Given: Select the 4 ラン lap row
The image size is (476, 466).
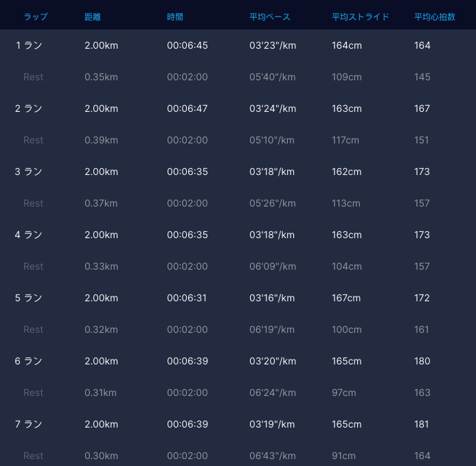Looking at the screenshot, I should 29,235.
